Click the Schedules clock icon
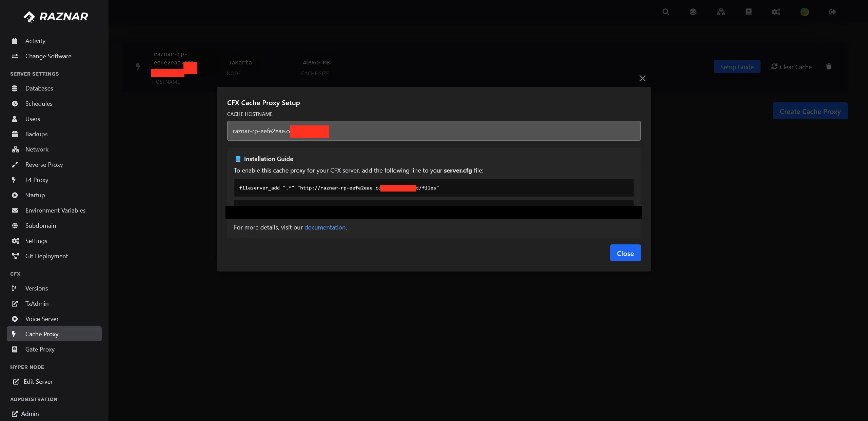 click(x=15, y=103)
